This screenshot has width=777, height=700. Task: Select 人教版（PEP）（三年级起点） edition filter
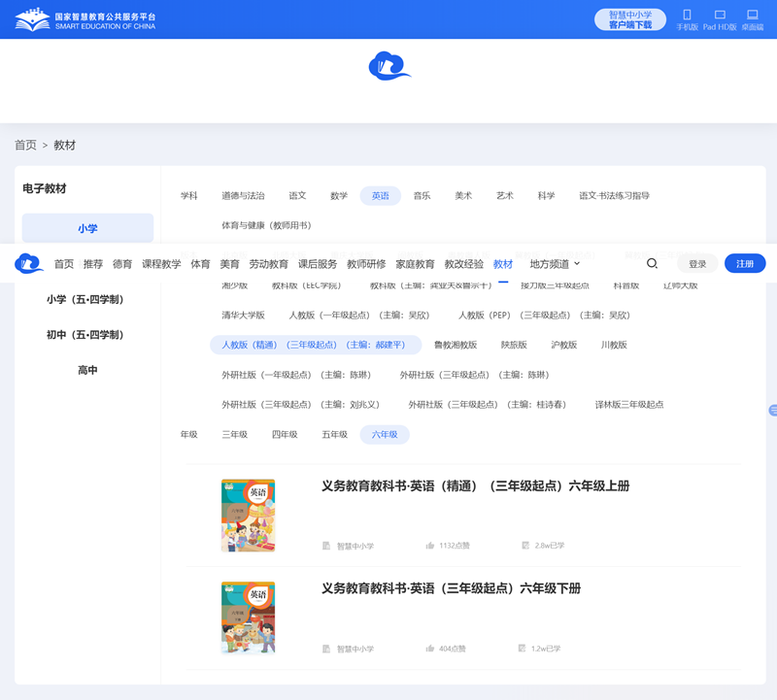point(544,316)
